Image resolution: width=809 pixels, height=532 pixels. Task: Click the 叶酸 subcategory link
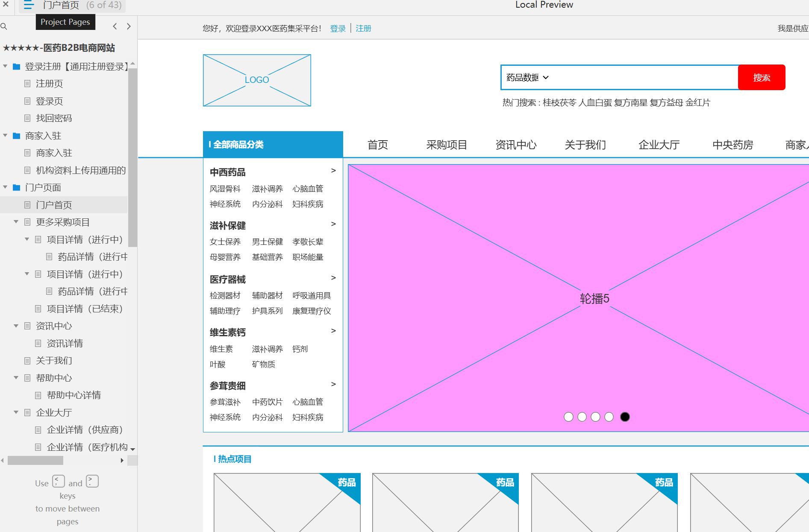click(x=218, y=364)
